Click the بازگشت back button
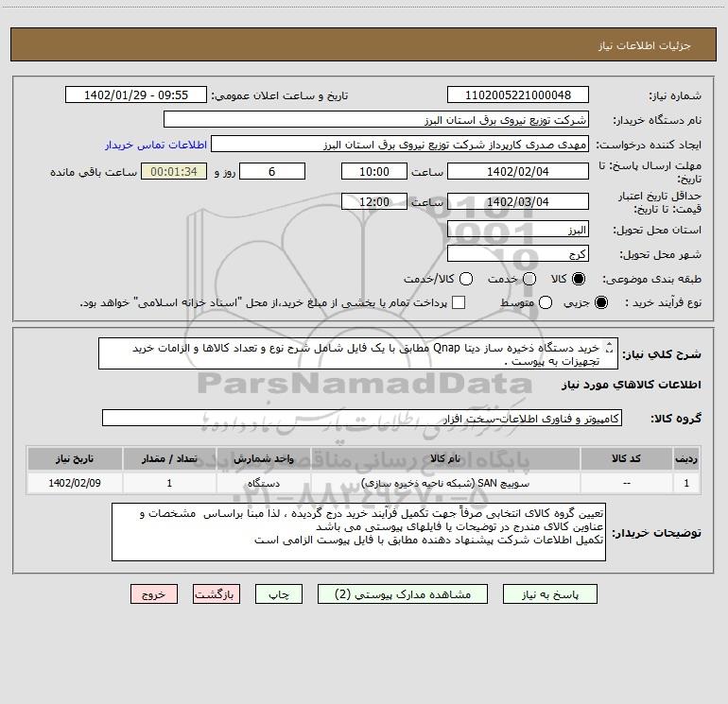The image size is (728, 704). (x=217, y=594)
